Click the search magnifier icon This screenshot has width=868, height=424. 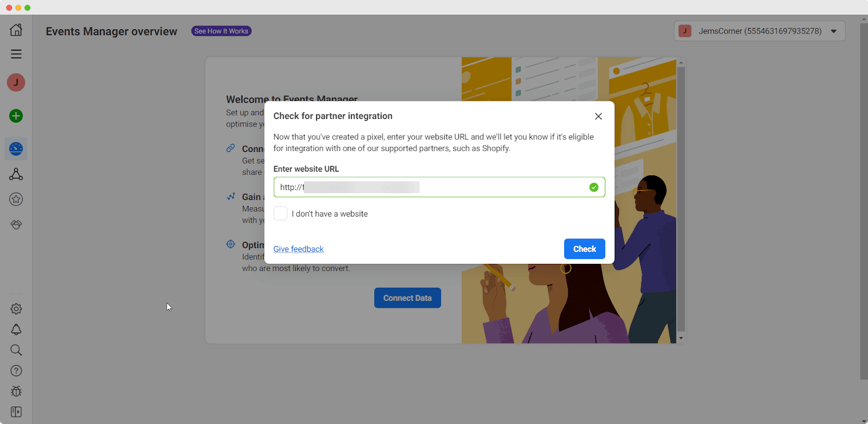click(16, 350)
